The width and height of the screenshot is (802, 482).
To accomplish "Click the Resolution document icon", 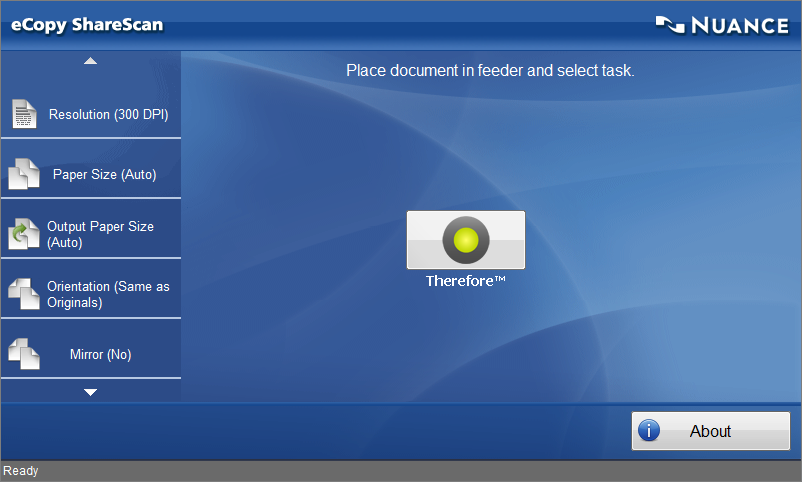I will click(24, 114).
